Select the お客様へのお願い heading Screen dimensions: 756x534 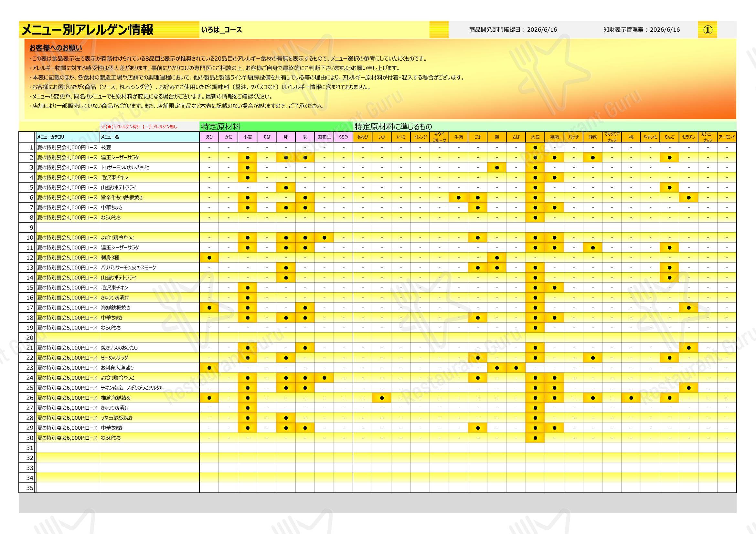[56, 48]
